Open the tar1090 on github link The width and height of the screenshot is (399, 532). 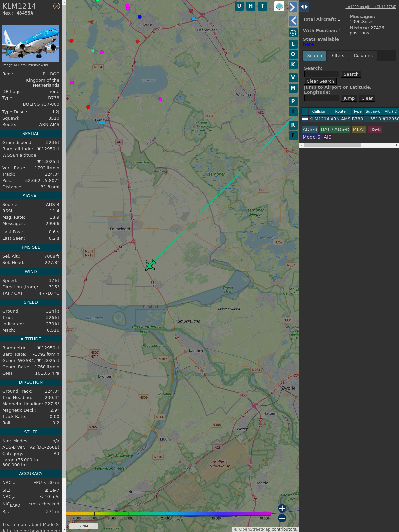371,7
